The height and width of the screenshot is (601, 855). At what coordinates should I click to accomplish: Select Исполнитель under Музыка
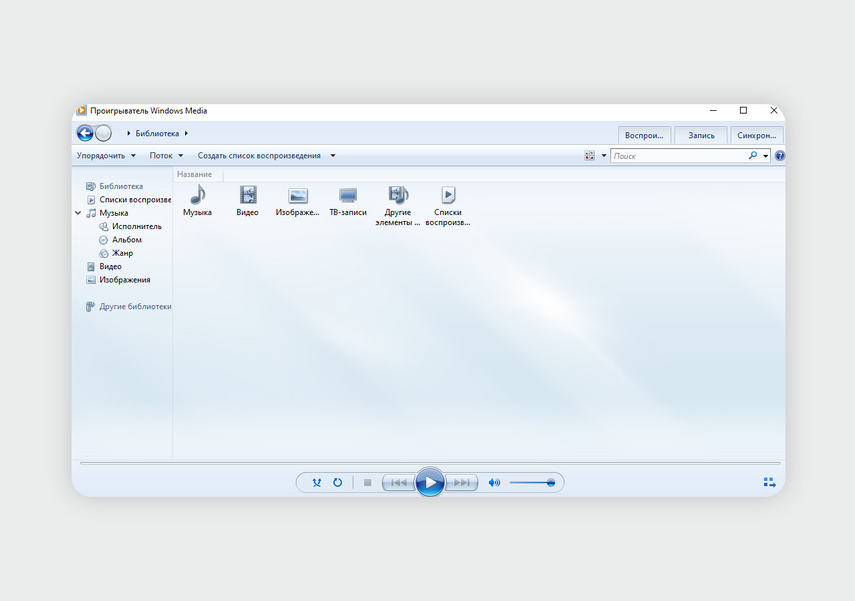click(137, 226)
